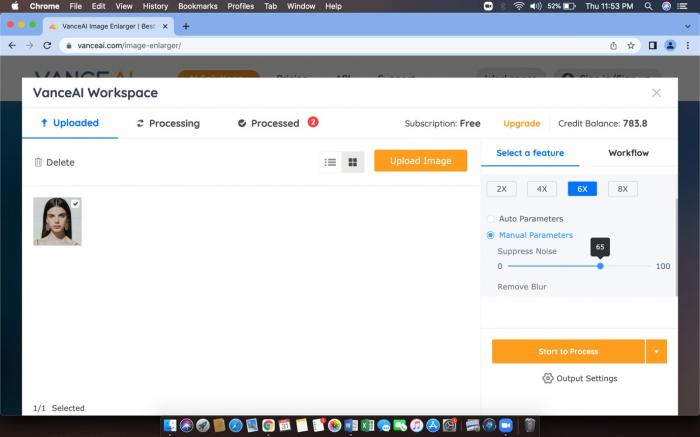The width and height of the screenshot is (700, 437).
Task: Open the Help menu
Action: (333, 6)
